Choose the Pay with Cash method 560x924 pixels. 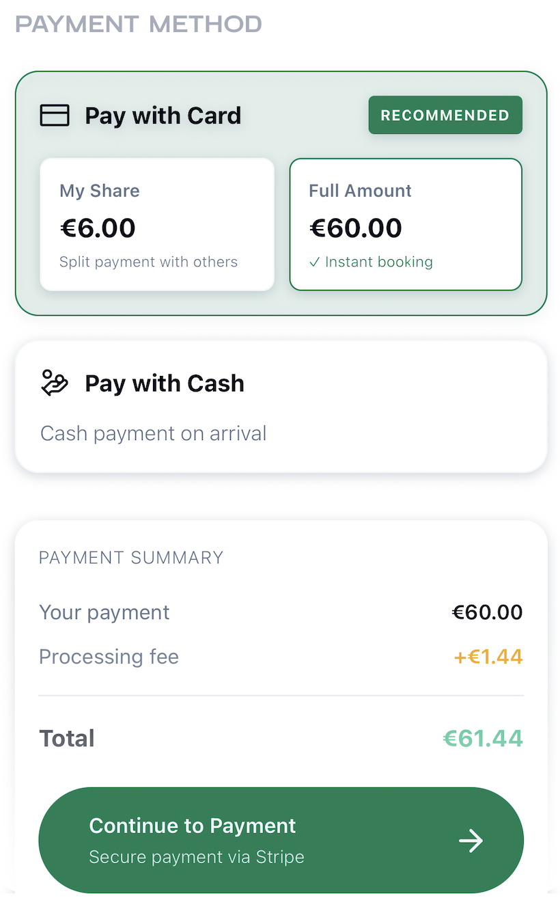tap(281, 407)
